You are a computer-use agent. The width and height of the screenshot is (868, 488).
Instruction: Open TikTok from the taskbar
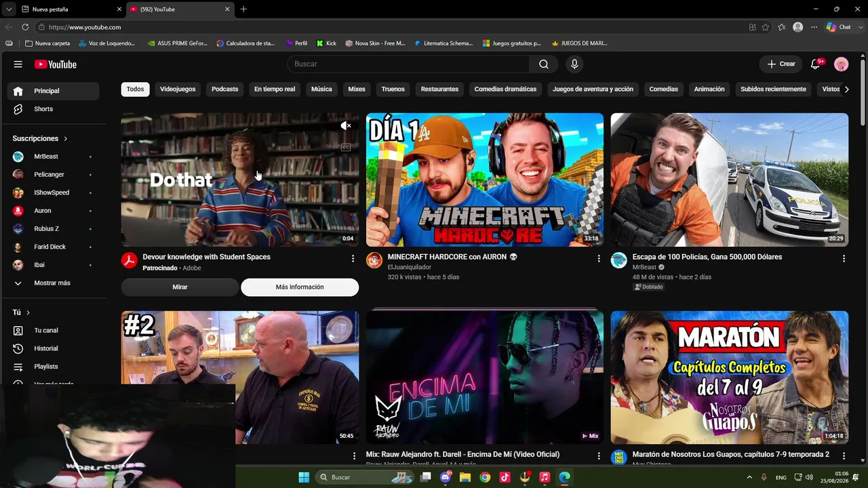click(x=505, y=477)
